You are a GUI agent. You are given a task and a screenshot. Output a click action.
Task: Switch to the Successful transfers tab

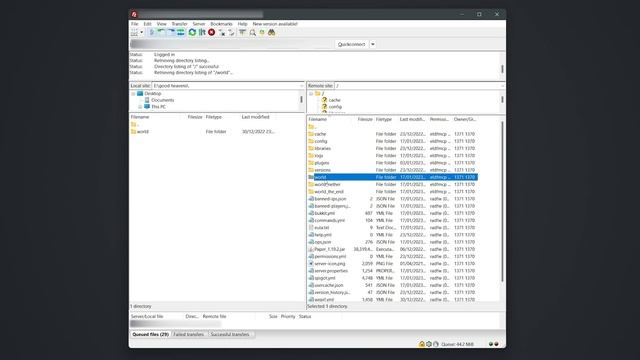click(x=230, y=334)
